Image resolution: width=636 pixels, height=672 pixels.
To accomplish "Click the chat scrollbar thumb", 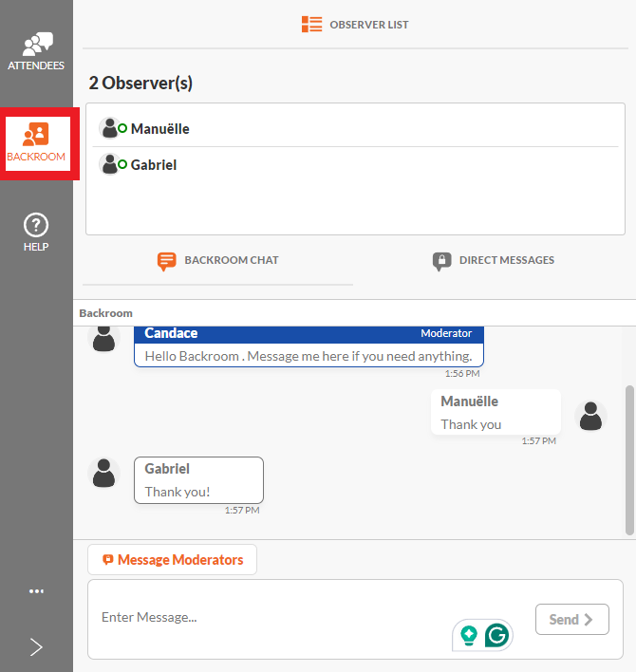I will click(629, 460).
